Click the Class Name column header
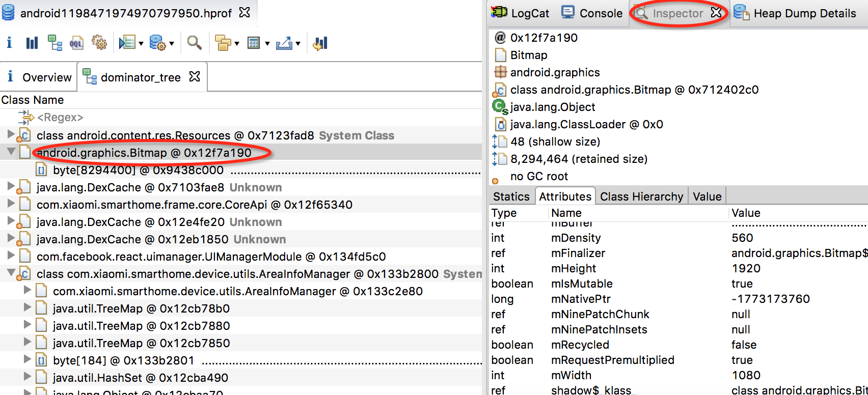The height and width of the screenshot is (395, 868). [33, 100]
